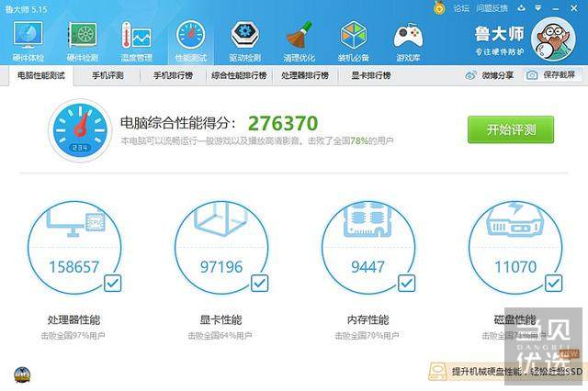Click the 显卡性能 label
Screen dimensions: 588x391
point(220,319)
